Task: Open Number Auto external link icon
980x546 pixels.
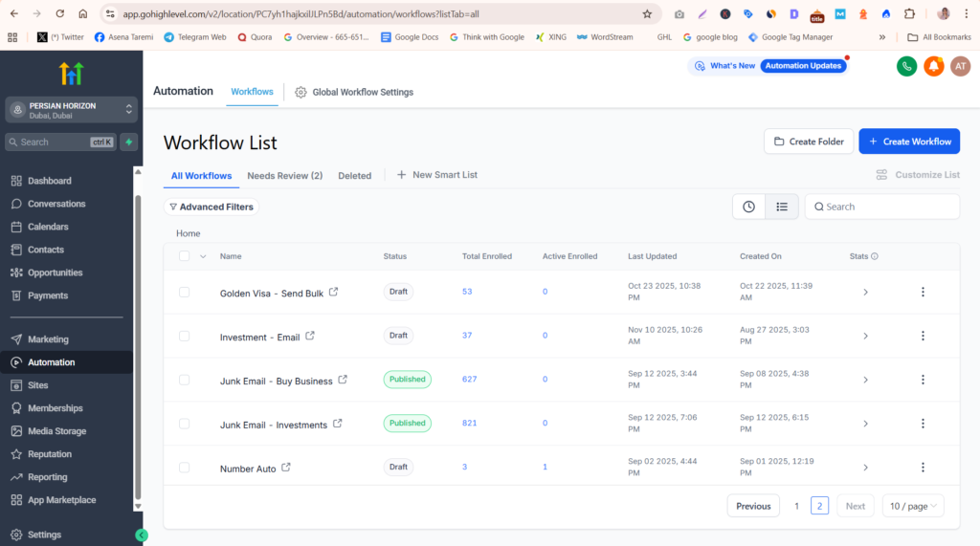Action: 286,467
